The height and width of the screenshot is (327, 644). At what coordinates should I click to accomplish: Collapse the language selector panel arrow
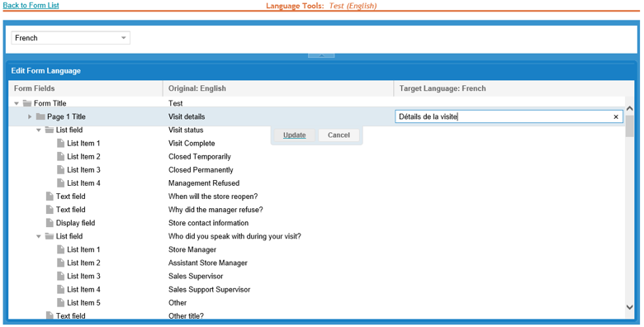pyautogui.click(x=322, y=55)
